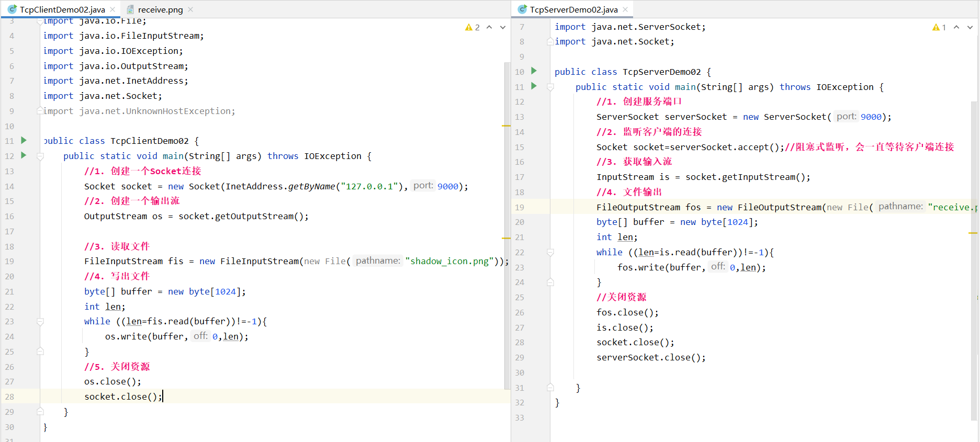Select the TcpServerDemo02.java tab

click(573, 9)
